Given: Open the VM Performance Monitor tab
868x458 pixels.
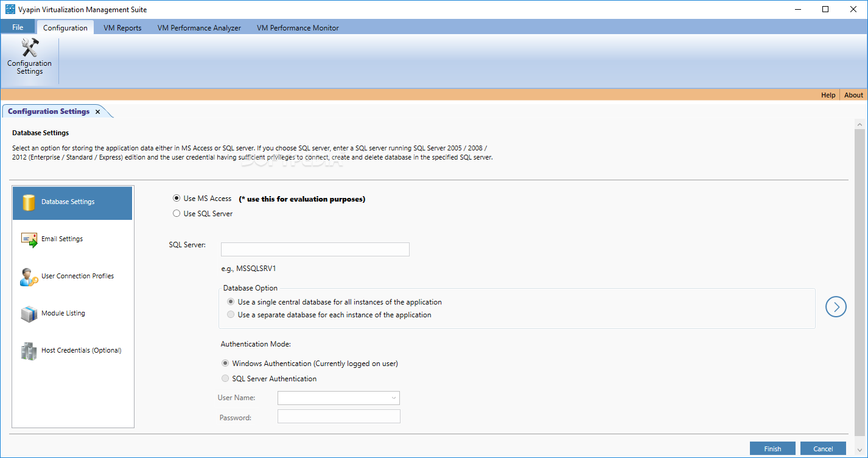Looking at the screenshot, I should tap(298, 28).
